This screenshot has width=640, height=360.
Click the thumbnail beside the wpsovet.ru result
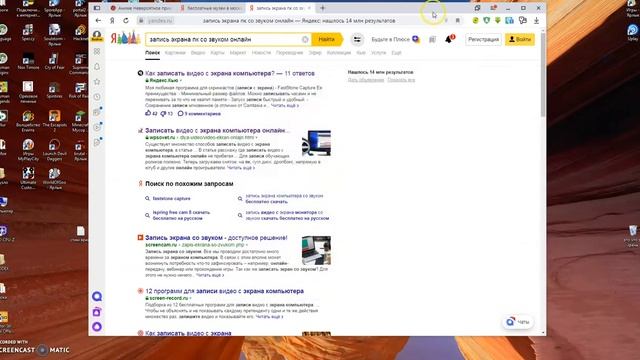[x=316, y=143]
